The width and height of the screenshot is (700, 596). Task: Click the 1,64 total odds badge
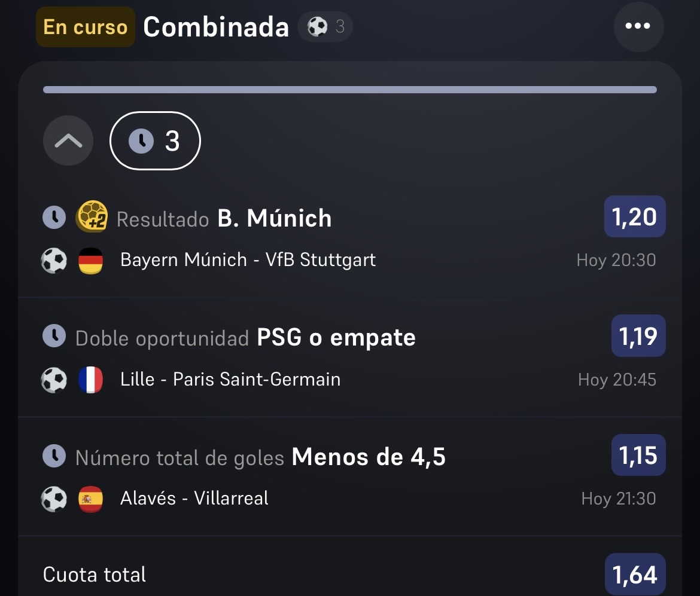635,574
